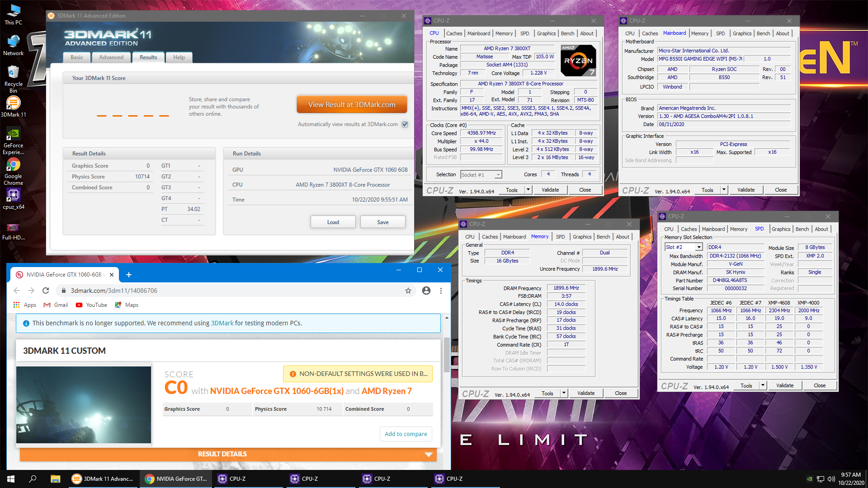Viewport: 868px width, 488px height.
Task: Click Tools button in CPU-Z Memory window
Action: point(547,393)
